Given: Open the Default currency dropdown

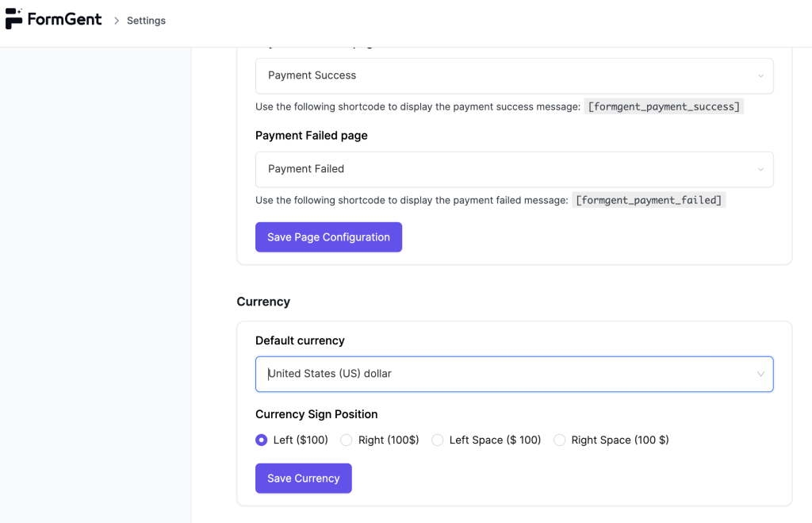Looking at the screenshot, I should [x=514, y=375].
